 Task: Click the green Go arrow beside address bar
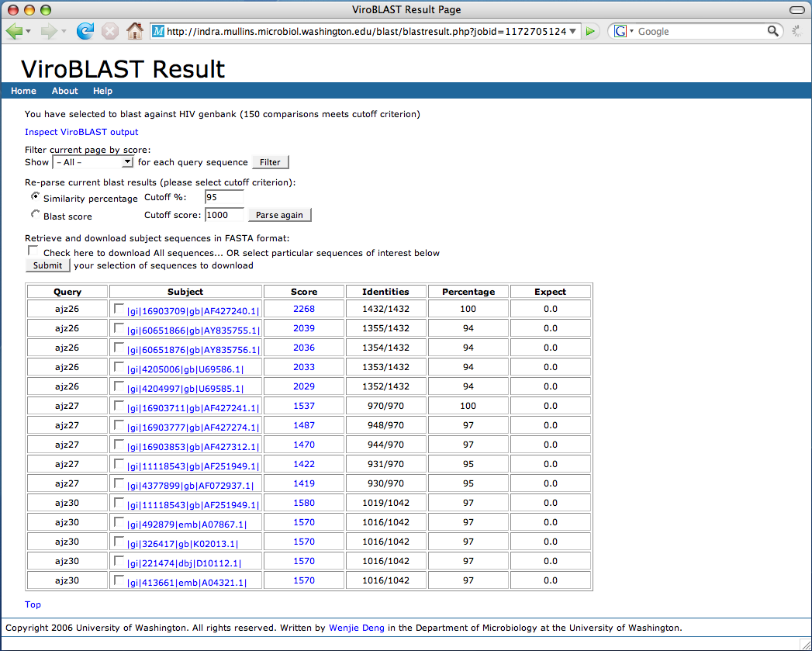[591, 32]
